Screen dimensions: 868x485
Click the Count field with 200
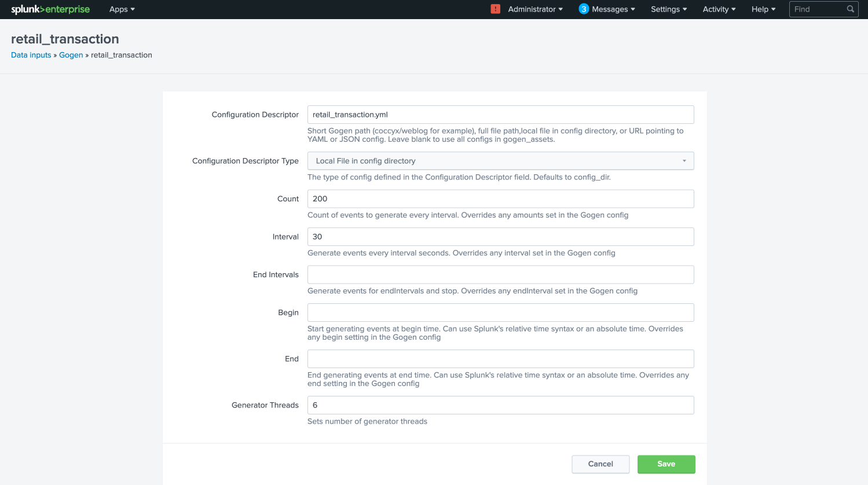pyautogui.click(x=500, y=199)
